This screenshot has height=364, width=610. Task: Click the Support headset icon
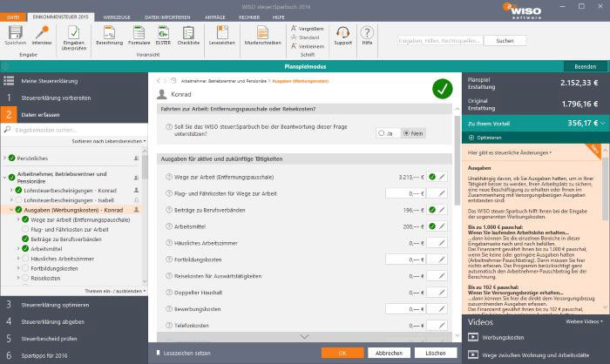point(342,32)
